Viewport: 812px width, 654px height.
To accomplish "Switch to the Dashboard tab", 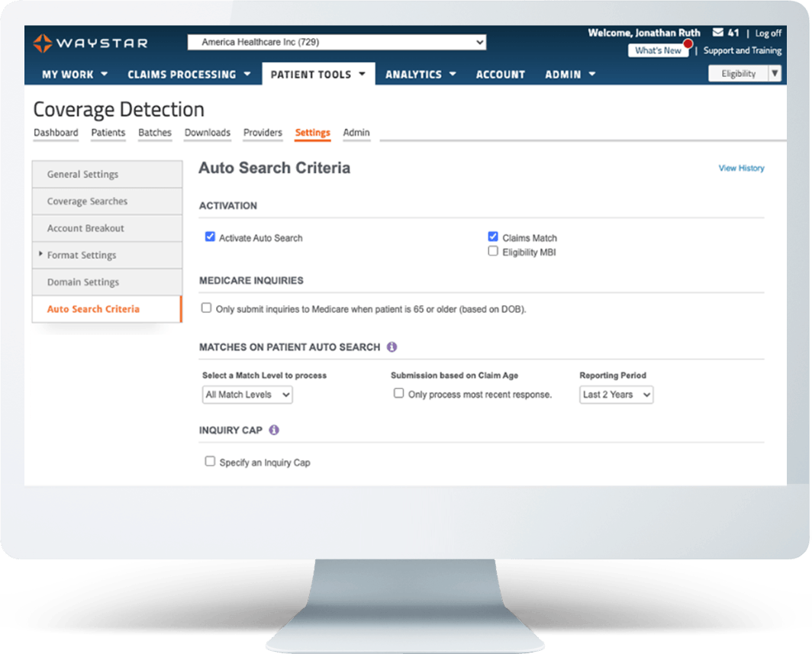I will point(56,132).
